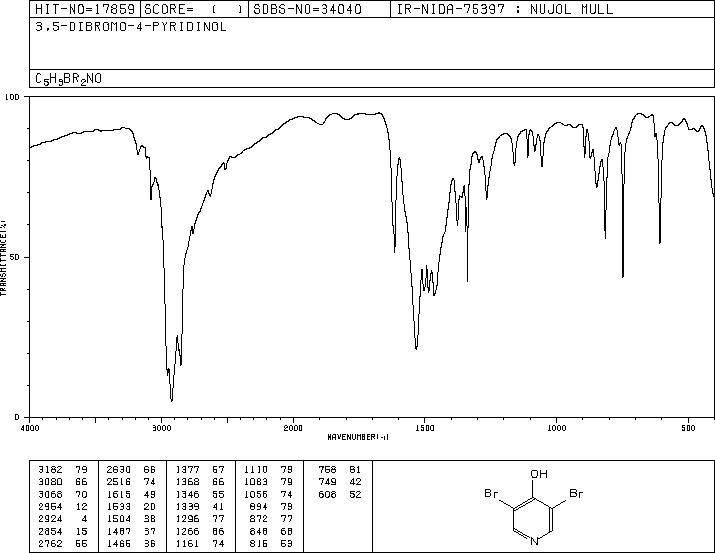The height and width of the screenshot is (553, 715).
Task: Click the 4000 tick label on x-axis
Action: coord(30,428)
